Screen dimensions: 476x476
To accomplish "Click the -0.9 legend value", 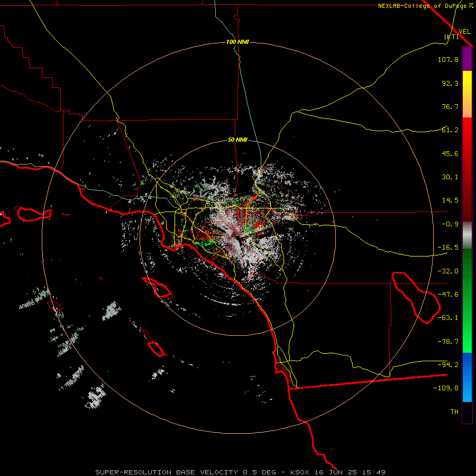I will click(x=450, y=224).
